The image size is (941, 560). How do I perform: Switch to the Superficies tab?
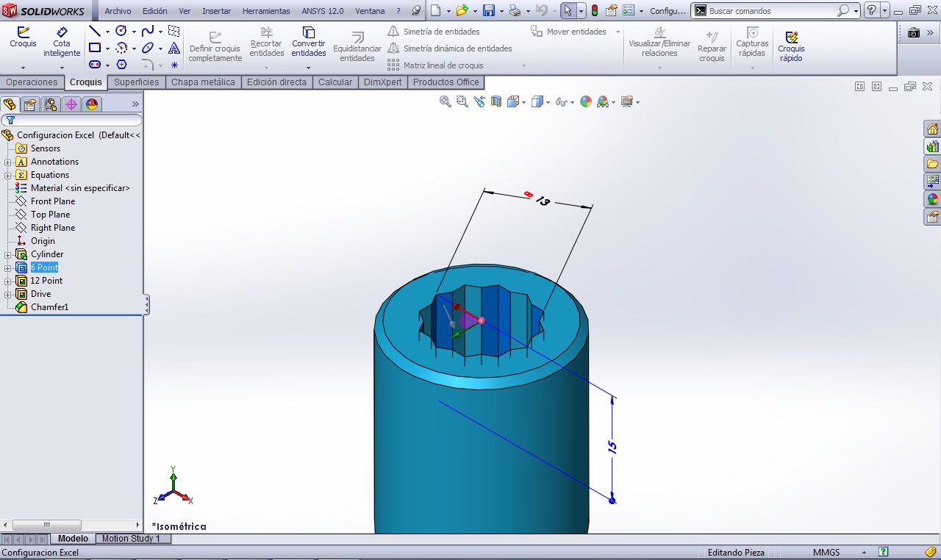coord(136,82)
